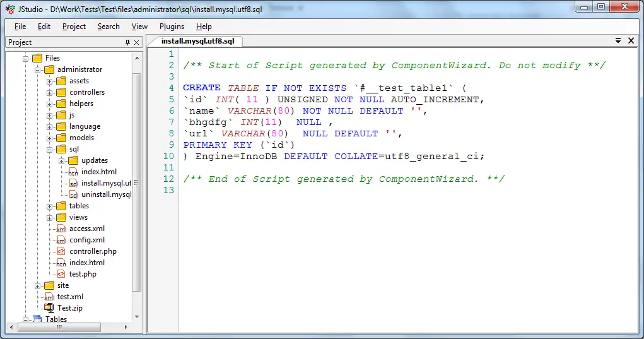Click the administrator index.html file icon
Screen dimensions: 644x339
[61, 263]
